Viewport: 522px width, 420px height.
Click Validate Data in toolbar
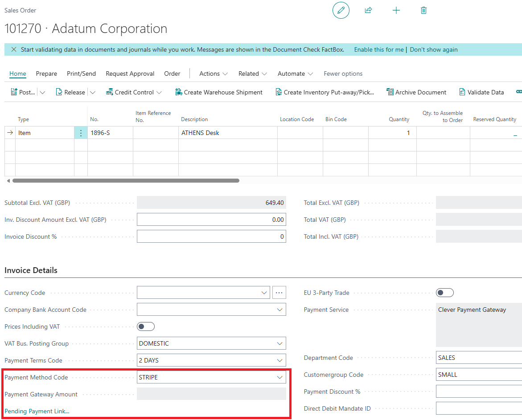coord(481,92)
